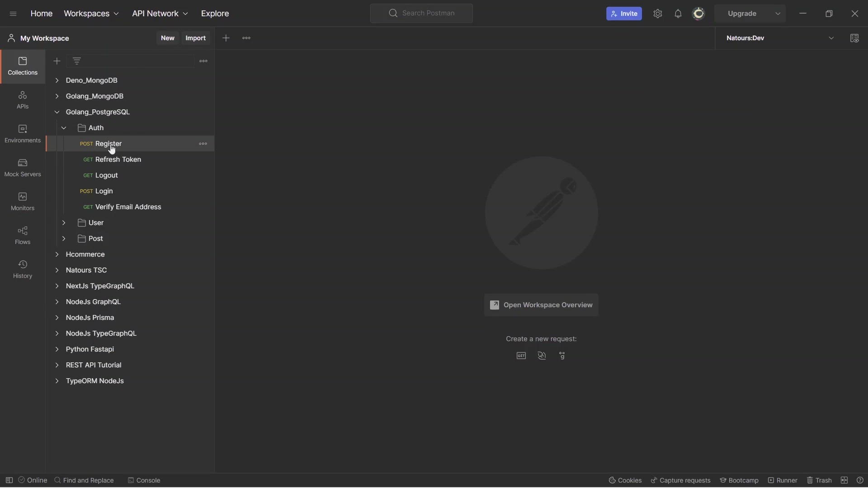Create a new collection with plus icon

click(x=57, y=61)
